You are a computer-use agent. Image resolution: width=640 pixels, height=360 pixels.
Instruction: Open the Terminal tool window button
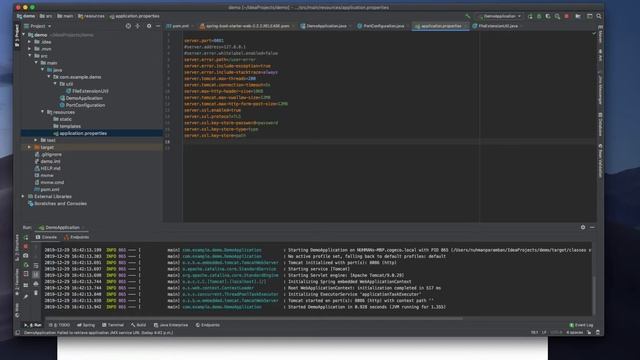click(113, 325)
